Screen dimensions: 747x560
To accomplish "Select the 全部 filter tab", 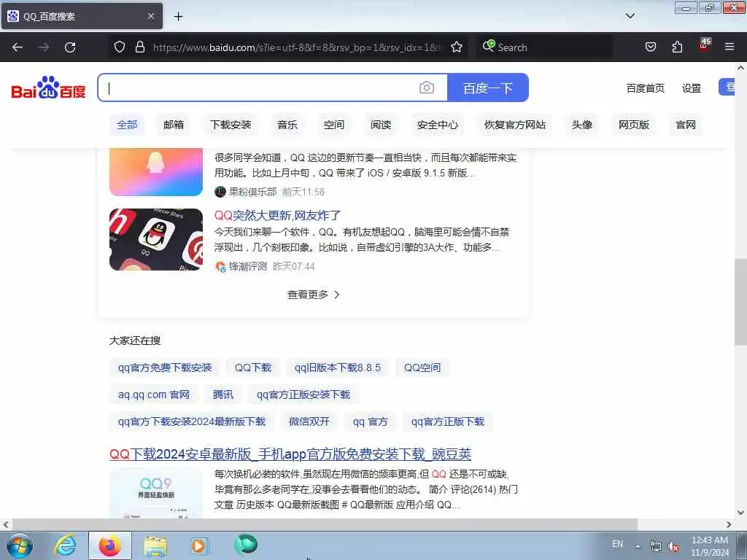I will tap(127, 125).
